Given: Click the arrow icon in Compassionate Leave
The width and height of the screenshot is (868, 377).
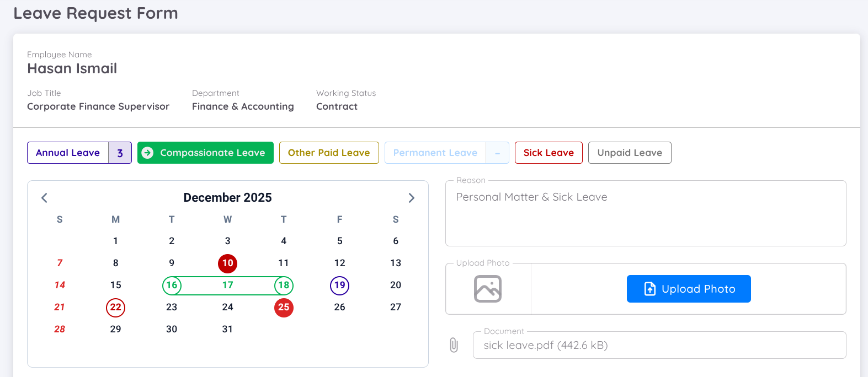Looking at the screenshot, I should pos(147,153).
